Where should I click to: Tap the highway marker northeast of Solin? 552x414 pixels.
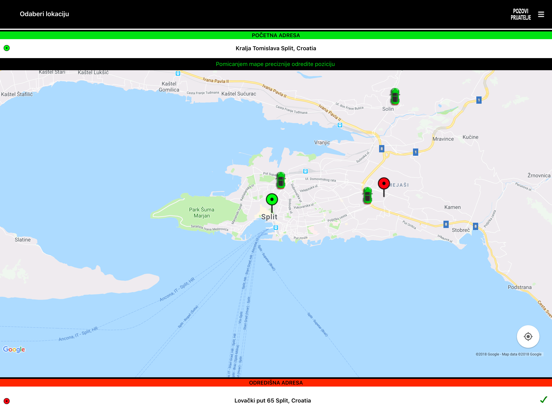479,100
